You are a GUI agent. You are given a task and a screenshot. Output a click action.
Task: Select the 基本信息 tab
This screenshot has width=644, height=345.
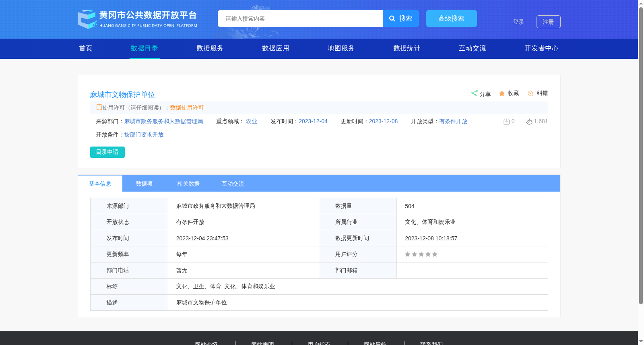[100, 184]
